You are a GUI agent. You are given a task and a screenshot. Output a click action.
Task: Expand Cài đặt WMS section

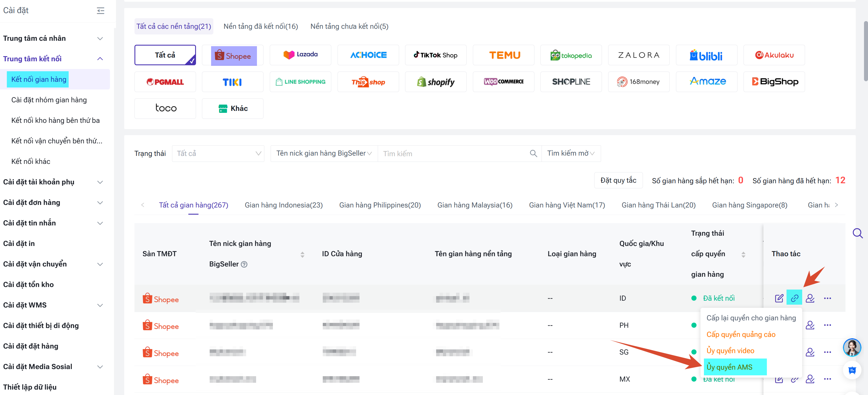tap(100, 305)
